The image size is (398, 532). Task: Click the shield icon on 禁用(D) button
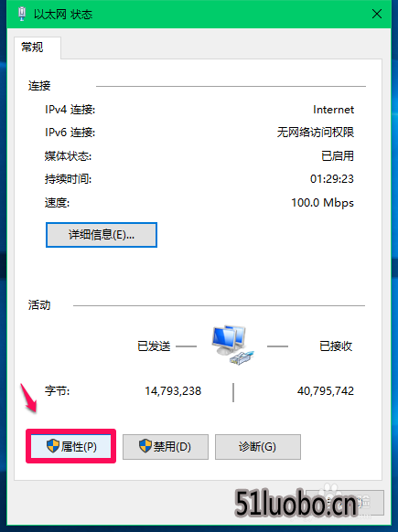145,446
